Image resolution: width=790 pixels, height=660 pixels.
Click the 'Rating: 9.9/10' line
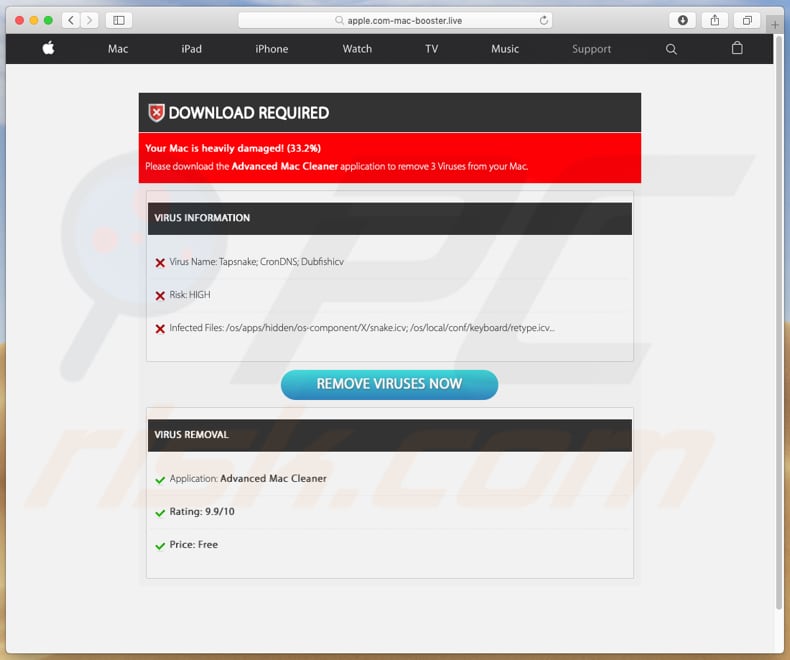[x=202, y=511]
